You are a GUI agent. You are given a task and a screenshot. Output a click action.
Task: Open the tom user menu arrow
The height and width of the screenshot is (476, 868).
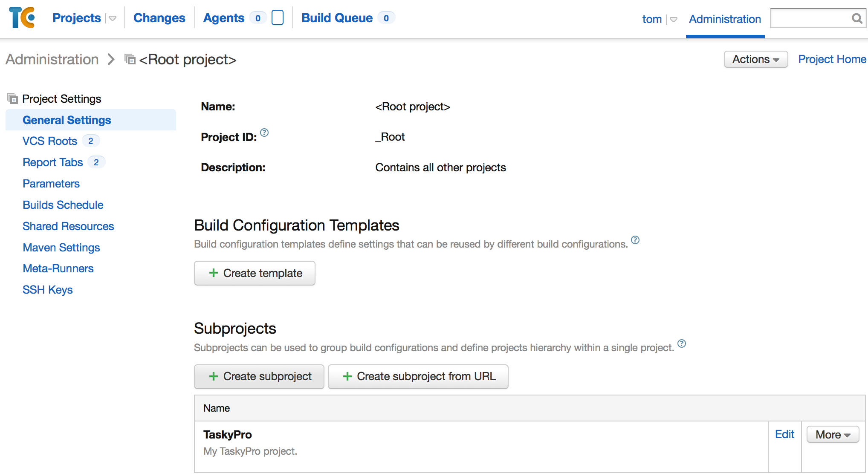(x=674, y=20)
